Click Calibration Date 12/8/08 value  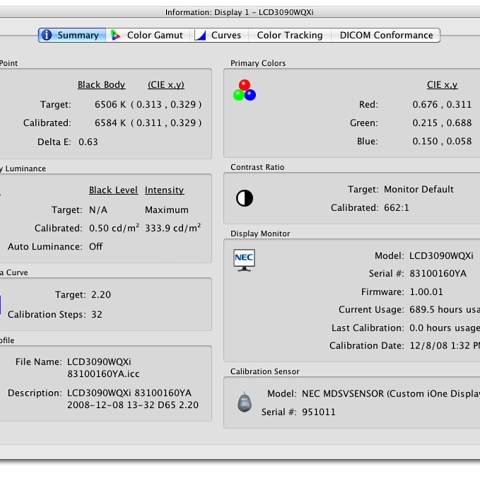coord(444,346)
